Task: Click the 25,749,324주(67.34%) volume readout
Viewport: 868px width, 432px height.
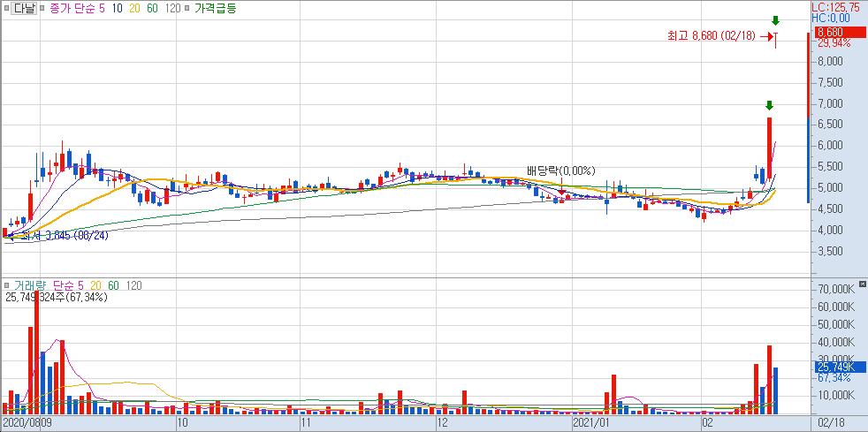Action: tap(56, 298)
